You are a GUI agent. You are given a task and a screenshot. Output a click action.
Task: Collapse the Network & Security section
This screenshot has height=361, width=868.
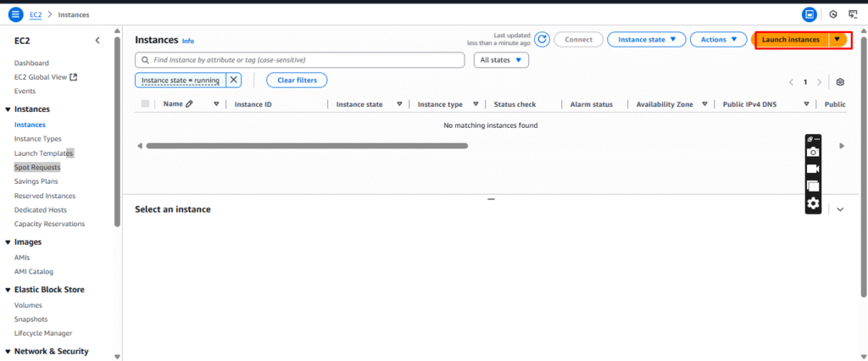point(8,351)
